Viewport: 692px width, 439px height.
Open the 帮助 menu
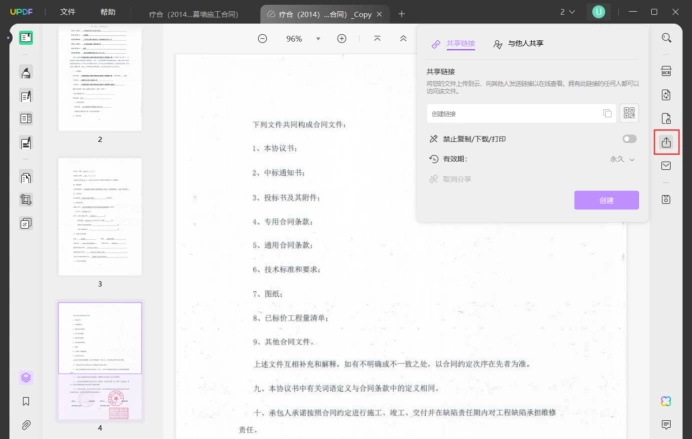point(108,12)
